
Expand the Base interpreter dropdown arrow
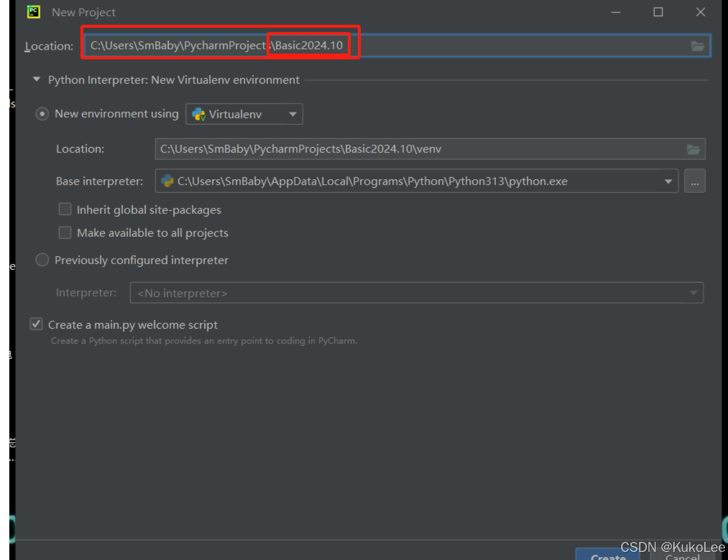668,182
